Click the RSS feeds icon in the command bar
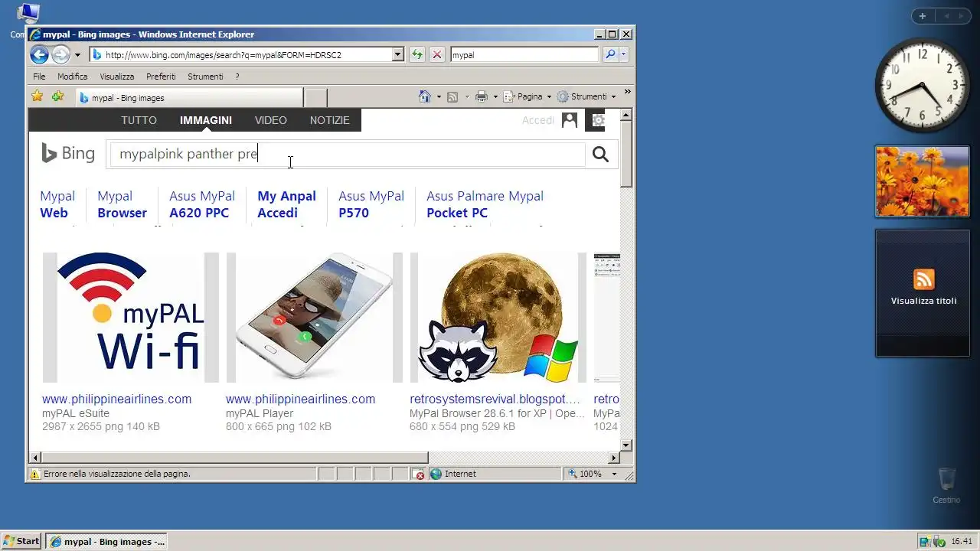The width and height of the screenshot is (980, 551). click(452, 96)
